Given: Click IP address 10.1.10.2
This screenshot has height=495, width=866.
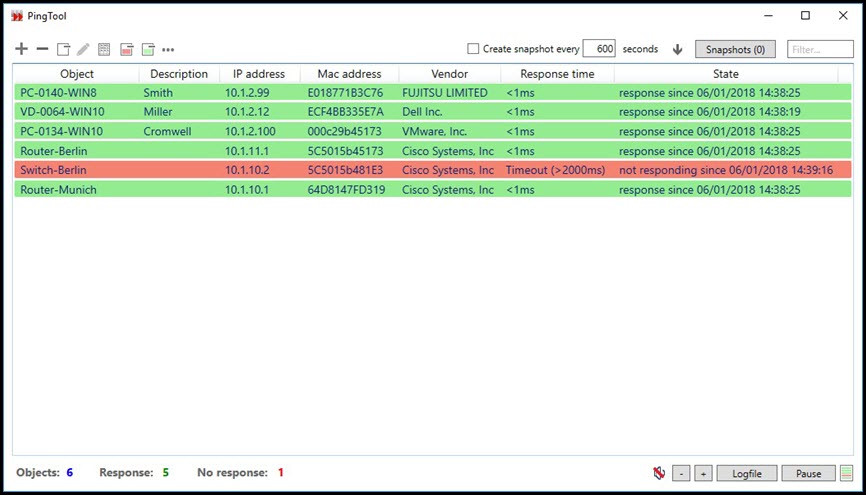Looking at the screenshot, I should point(247,170).
